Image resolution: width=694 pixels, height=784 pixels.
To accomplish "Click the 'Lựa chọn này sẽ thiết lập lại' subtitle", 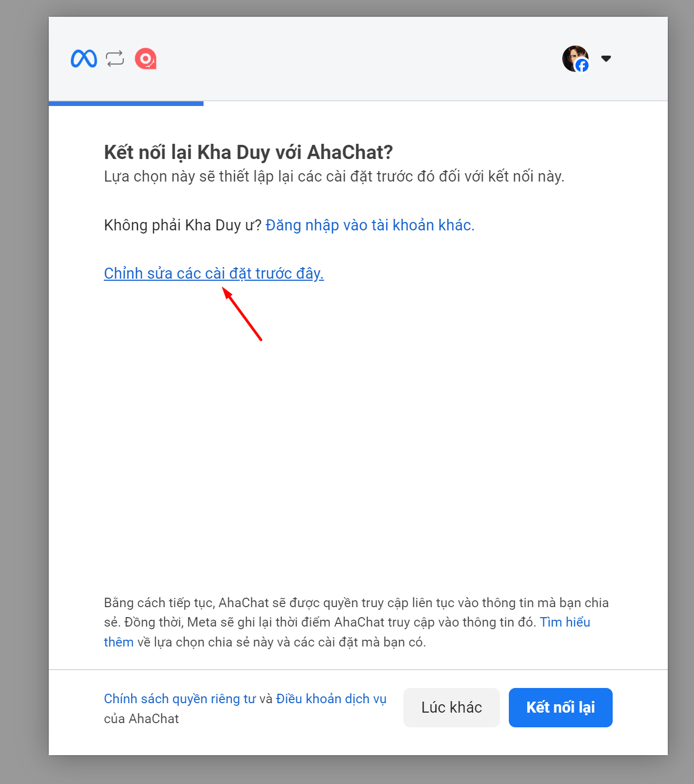I will pos(334,176).
